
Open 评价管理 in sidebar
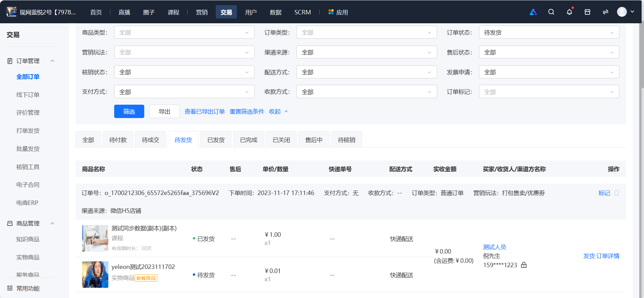click(x=28, y=113)
